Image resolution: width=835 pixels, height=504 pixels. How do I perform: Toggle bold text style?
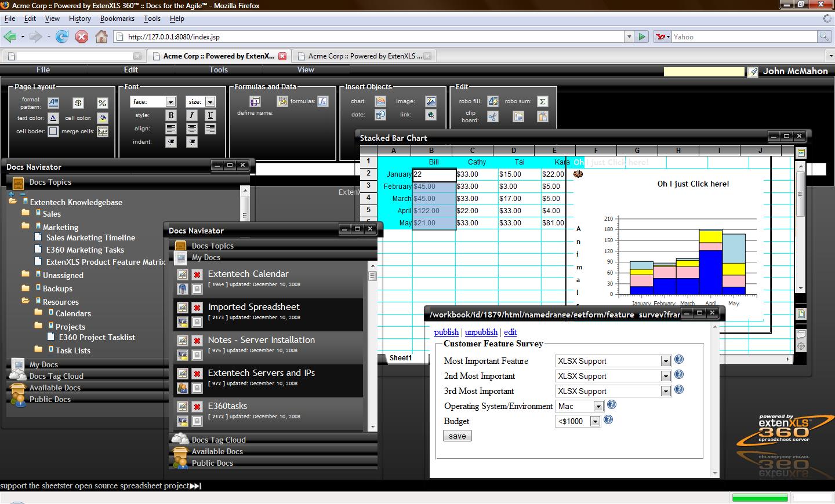[x=171, y=115]
